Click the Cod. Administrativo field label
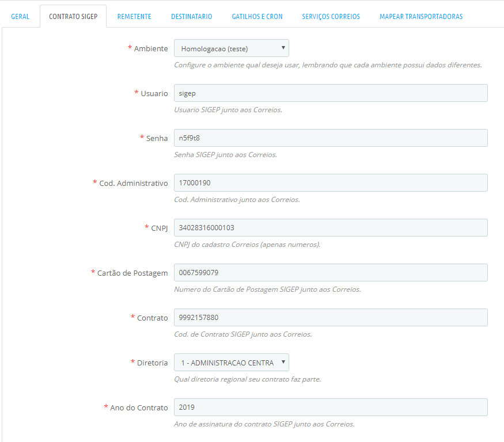 (x=133, y=183)
